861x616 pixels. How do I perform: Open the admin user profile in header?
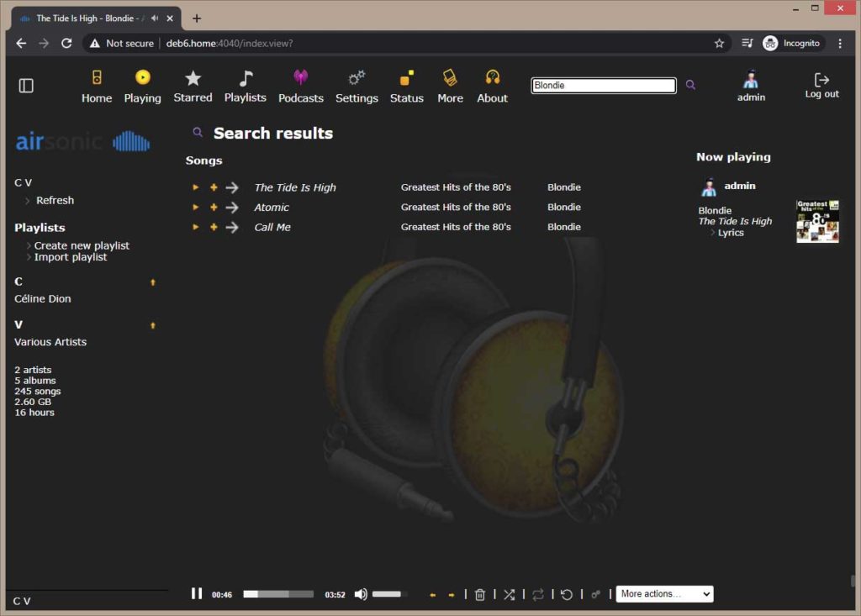pos(751,87)
